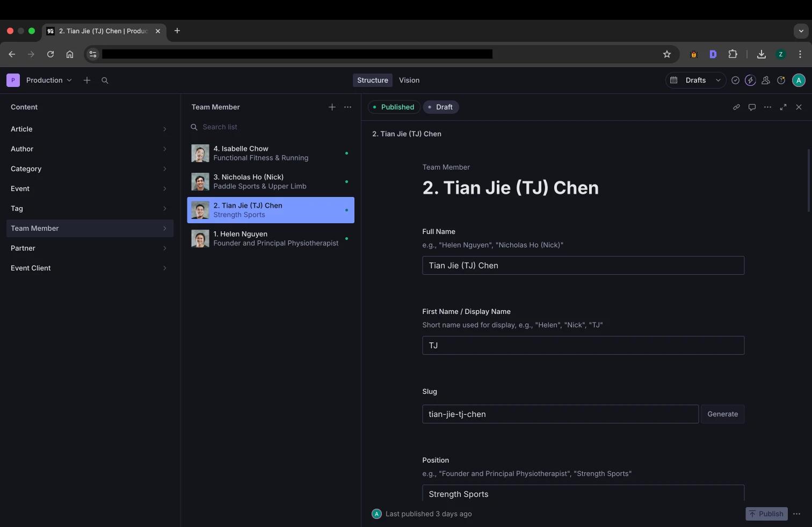812x527 pixels.
Task: Open the tab search dropdown arrow
Action: (x=801, y=31)
